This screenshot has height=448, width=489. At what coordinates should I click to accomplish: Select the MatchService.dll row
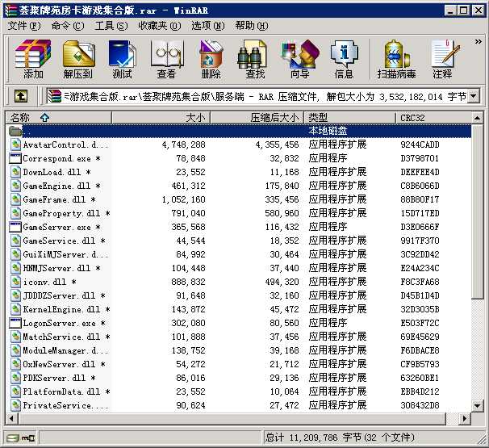239,337
